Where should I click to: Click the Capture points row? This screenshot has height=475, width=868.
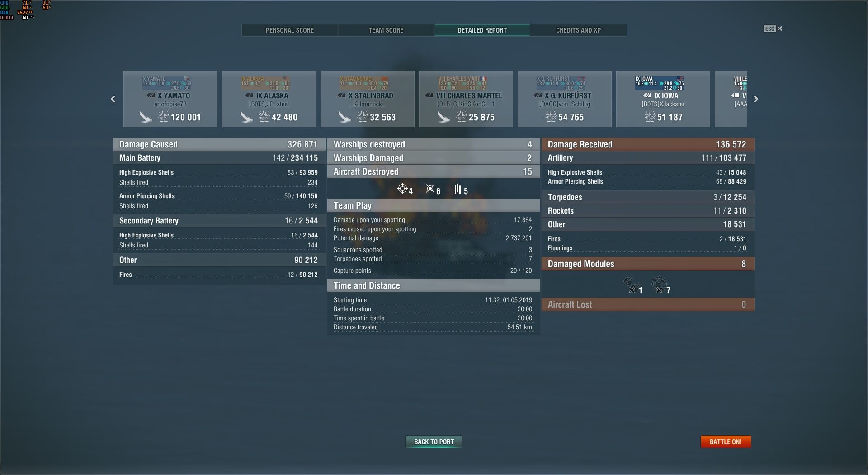click(x=434, y=271)
